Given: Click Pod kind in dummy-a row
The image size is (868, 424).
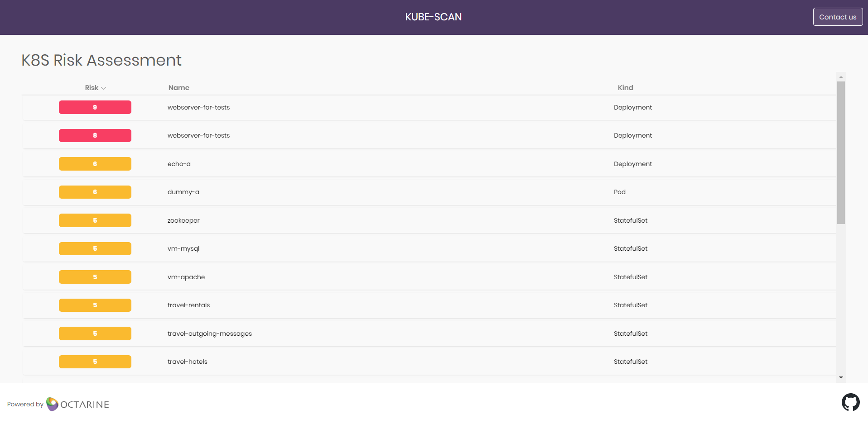Looking at the screenshot, I should click(x=620, y=192).
